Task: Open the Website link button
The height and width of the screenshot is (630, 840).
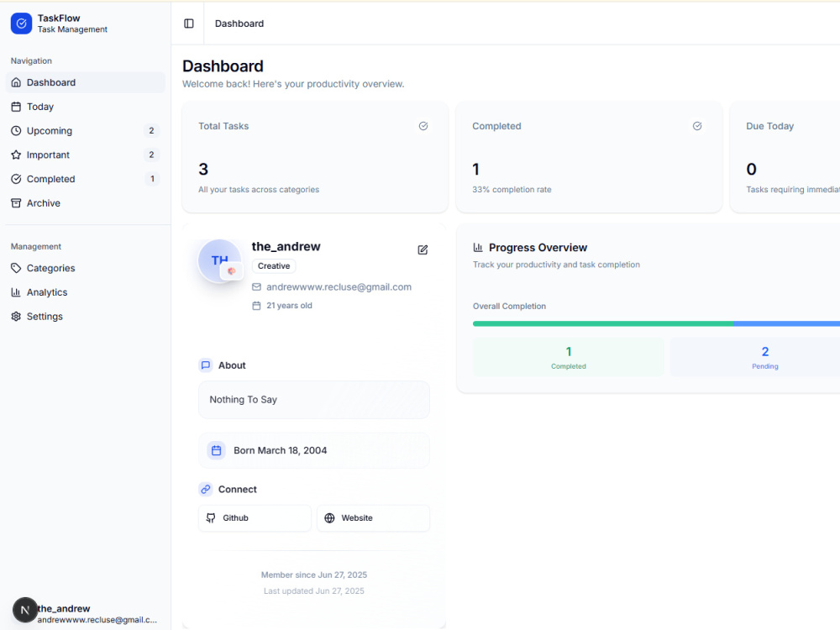Action: click(x=374, y=518)
